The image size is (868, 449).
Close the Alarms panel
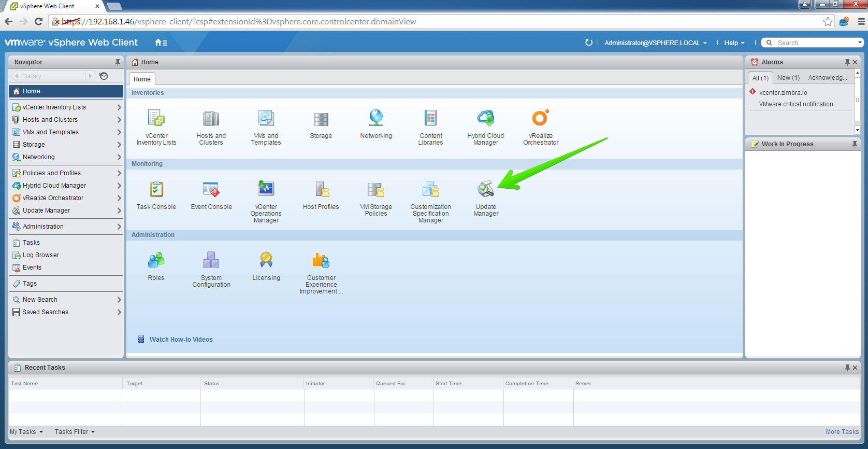pyautogui.click(x=855, y=62)
